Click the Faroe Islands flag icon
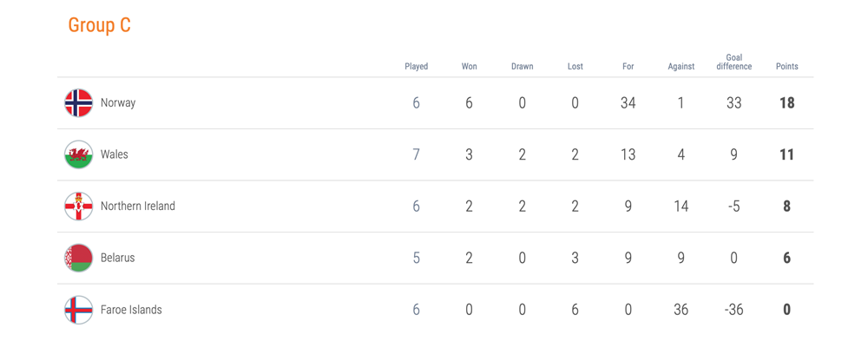The width and height of the screenshot is (868, 341). click(x=79, y=310)
